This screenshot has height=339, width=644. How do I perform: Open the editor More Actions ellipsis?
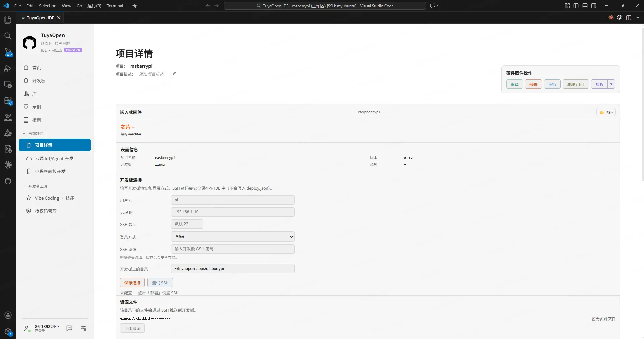637,18
